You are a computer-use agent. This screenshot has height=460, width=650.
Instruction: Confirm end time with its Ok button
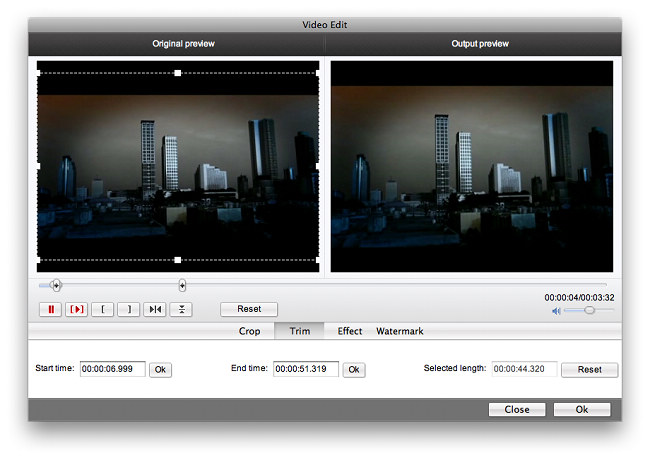point(354,370)
